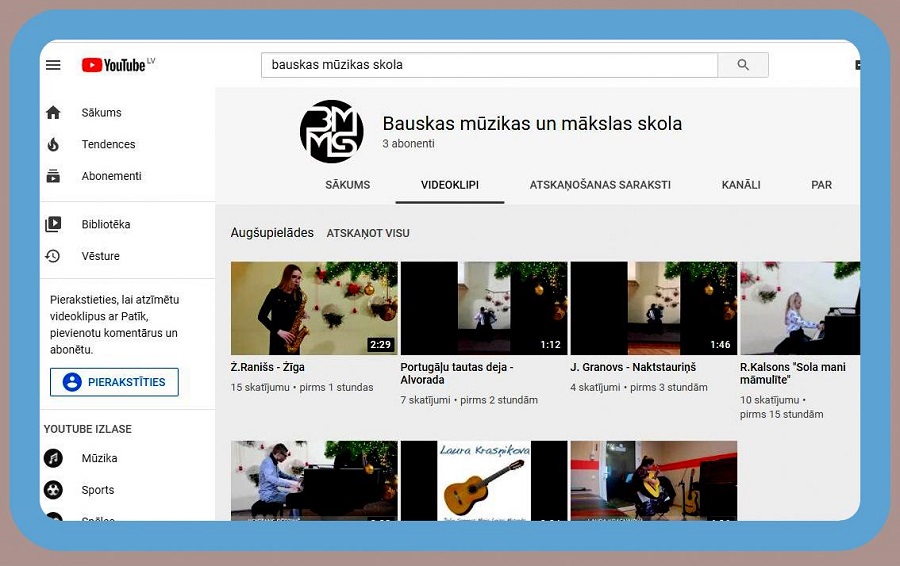Open Abonementi in the sidebar

(111, 176)
